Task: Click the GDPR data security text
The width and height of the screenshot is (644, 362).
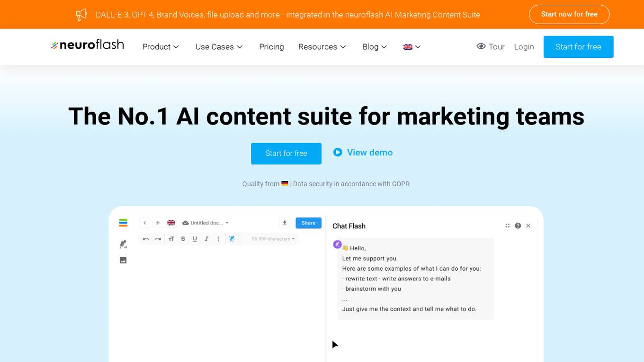Action: [351, 184]
